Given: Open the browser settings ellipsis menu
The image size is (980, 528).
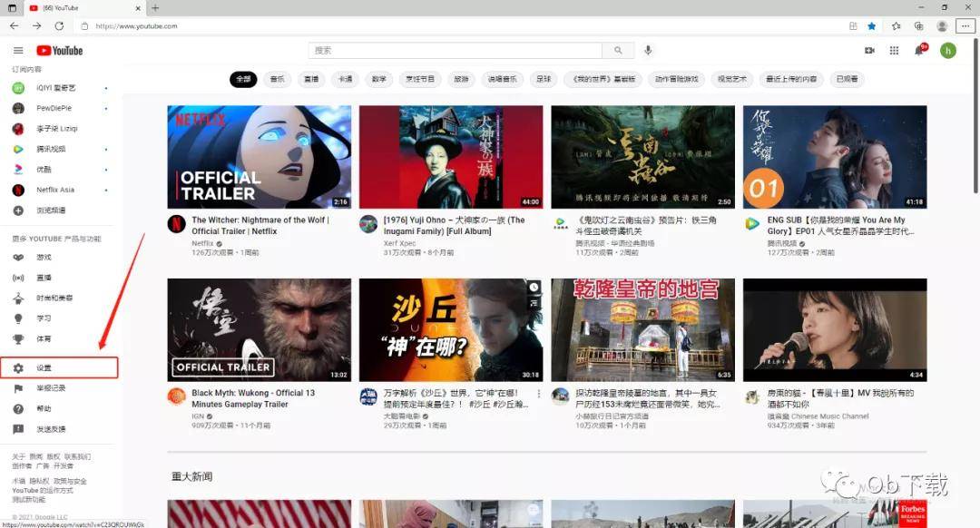Looking at the screenshot, I should pyautogui.click(x=965, y=26).
